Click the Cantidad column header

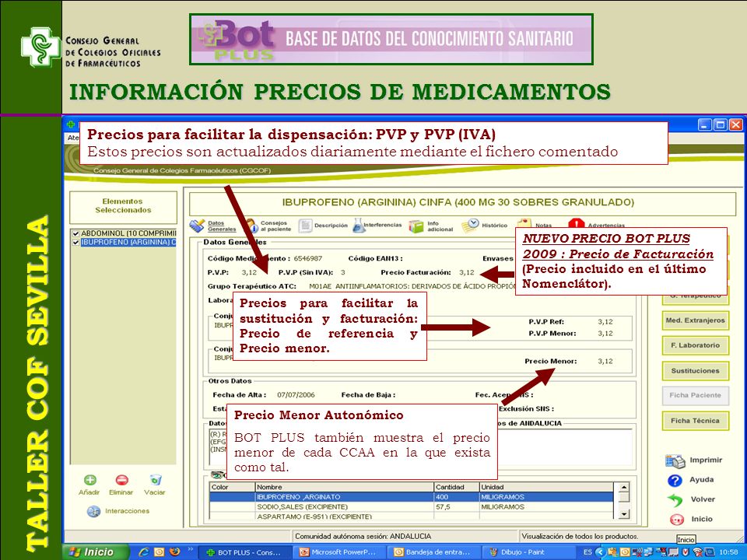pos(457,487)
